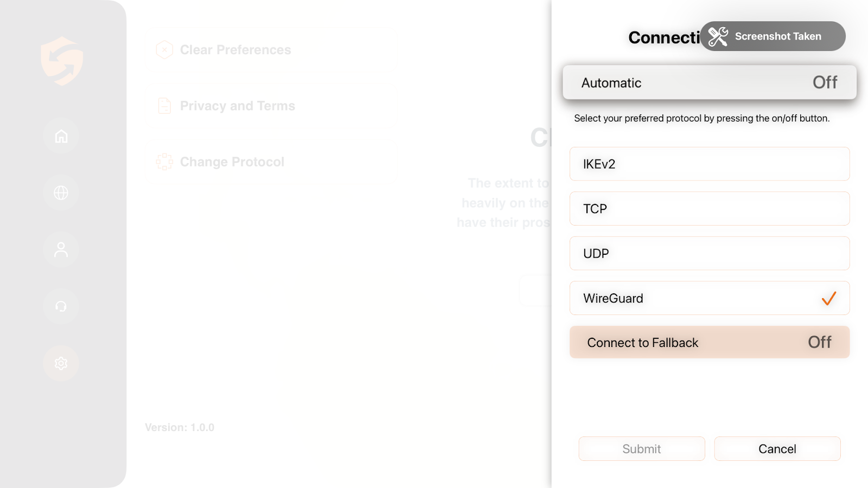
Task: Open the settings gear icon
Action: tap(61, 363)
